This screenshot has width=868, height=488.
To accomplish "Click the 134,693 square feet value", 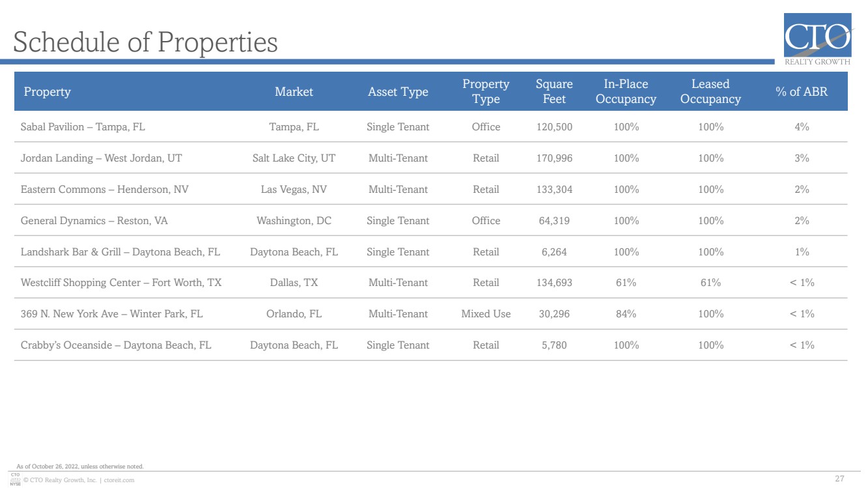I will tap(554, 283).
